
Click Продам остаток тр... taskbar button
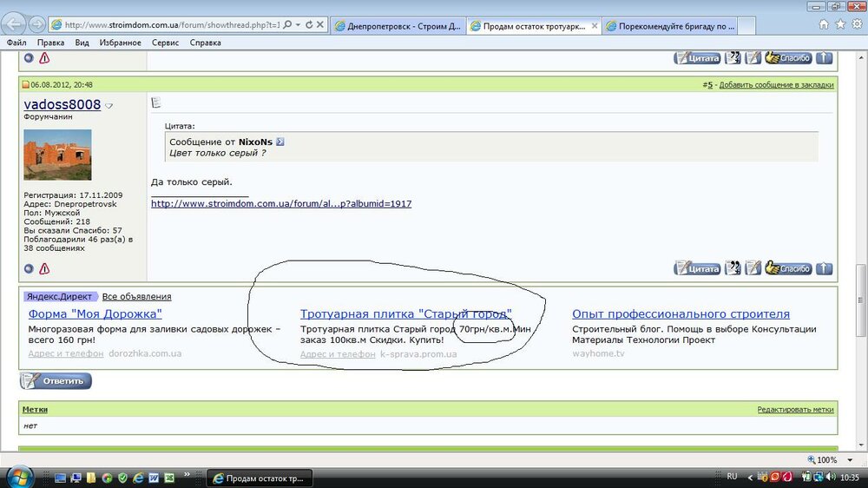pyautogui.click(x=259, y=478)
